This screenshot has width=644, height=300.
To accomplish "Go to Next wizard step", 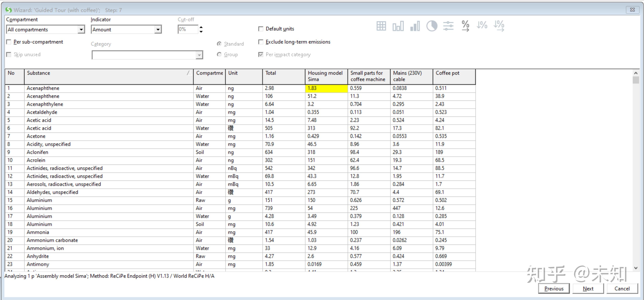I will coord(588,289).
